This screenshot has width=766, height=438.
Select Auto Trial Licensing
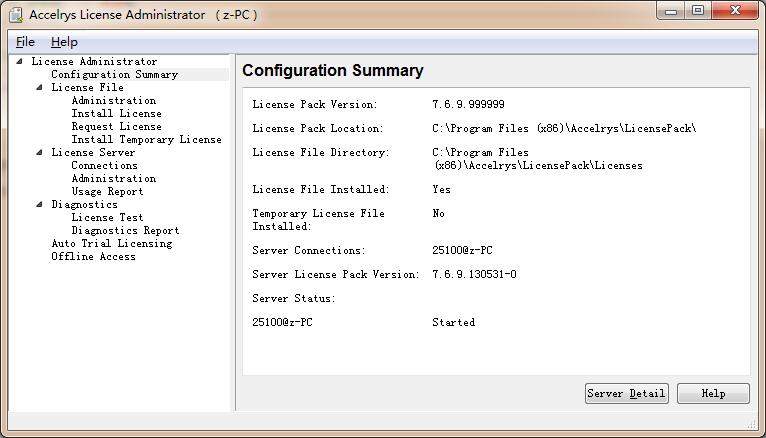coord(111,244)
